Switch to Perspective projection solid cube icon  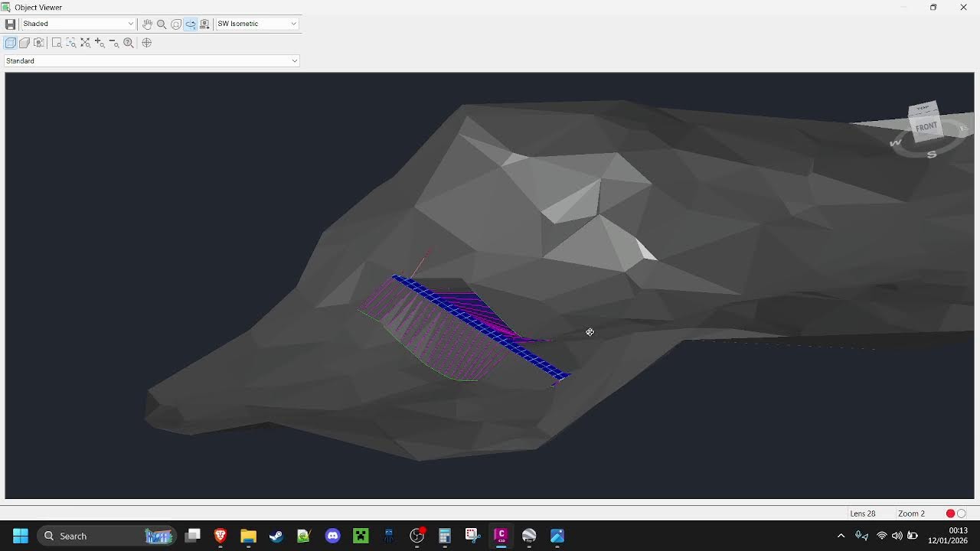coord(24,43)
